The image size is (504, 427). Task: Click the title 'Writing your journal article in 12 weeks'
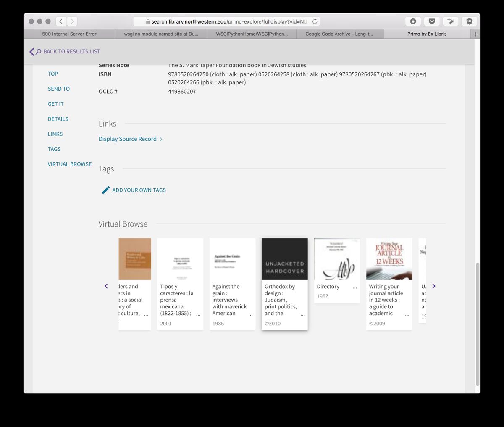point(386,300)
